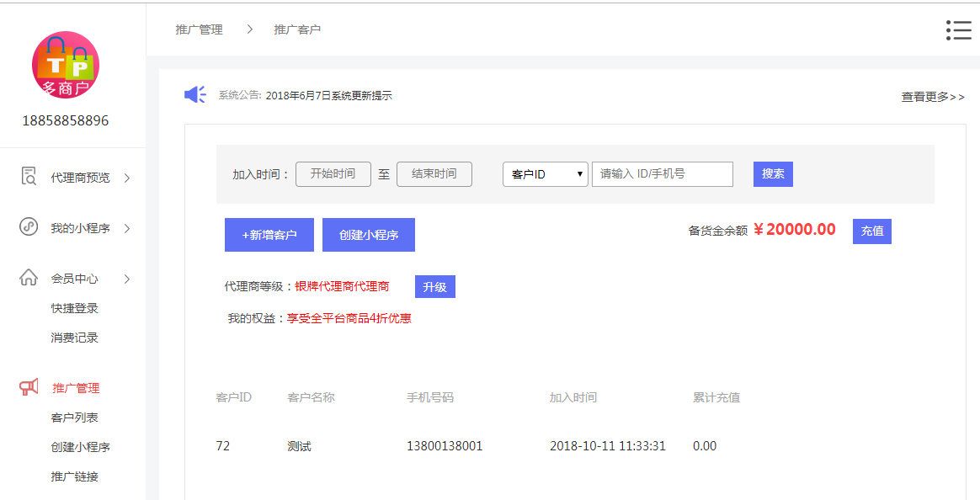Click the mini program link icon
The height and width of the screenshot is (500, 980).
click(29, 227)
